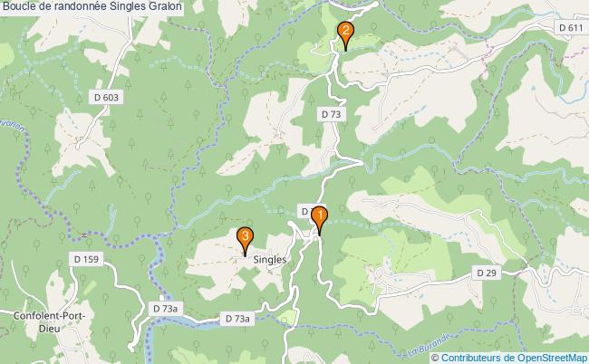This screenshot has height=364, width=589.
Task: Click the left D 73a road label
Action: point(165,309)
